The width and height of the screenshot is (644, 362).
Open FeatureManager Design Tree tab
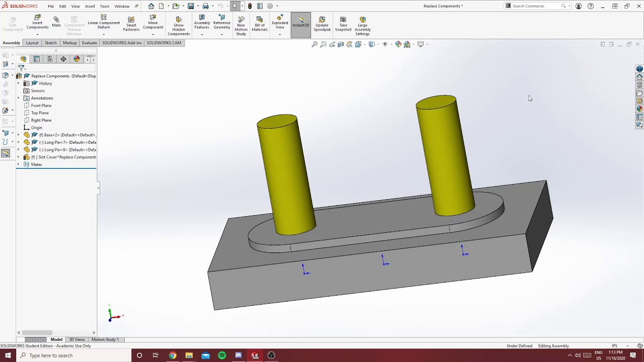click(x=23, y=59)
